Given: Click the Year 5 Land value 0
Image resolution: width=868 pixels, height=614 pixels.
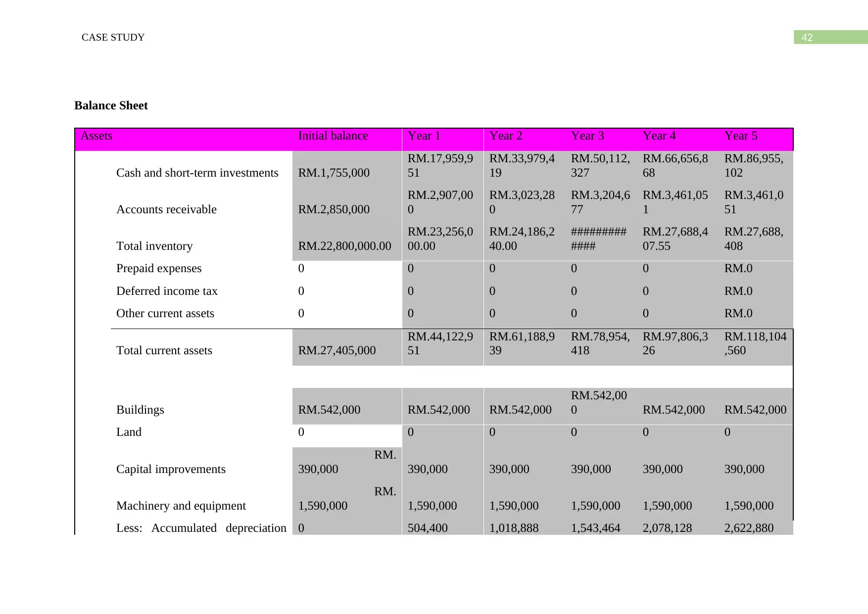Looking at the screenshot, I should 727,432.
